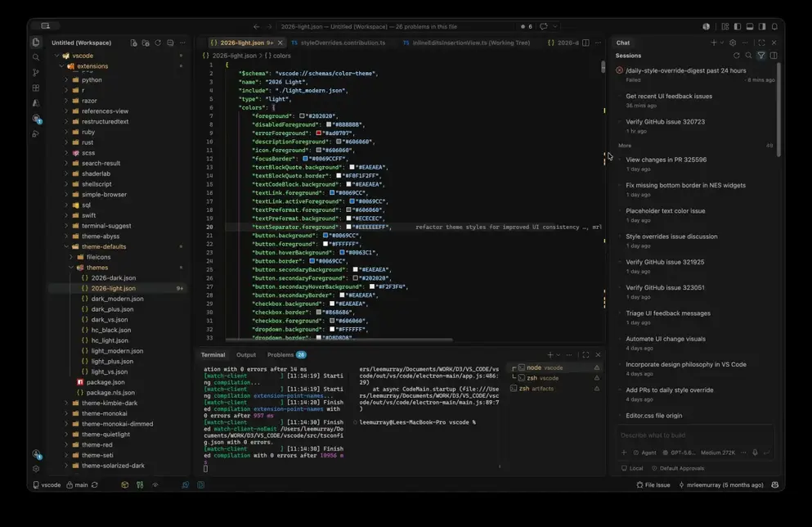Click the New File icon in Explorer header
The image size is (812, 527).
click(133, 43)
